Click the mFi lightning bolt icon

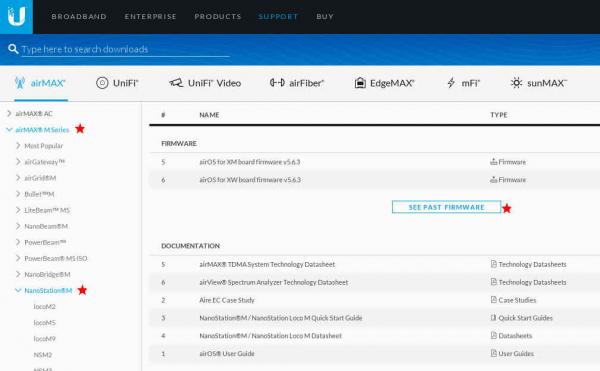(452, 83)
